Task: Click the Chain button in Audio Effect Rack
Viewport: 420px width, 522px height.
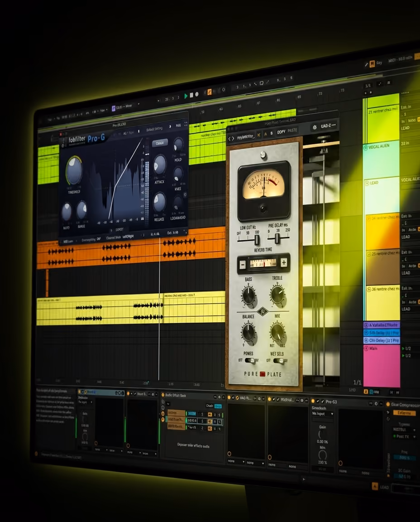Action: click(210, 406)
